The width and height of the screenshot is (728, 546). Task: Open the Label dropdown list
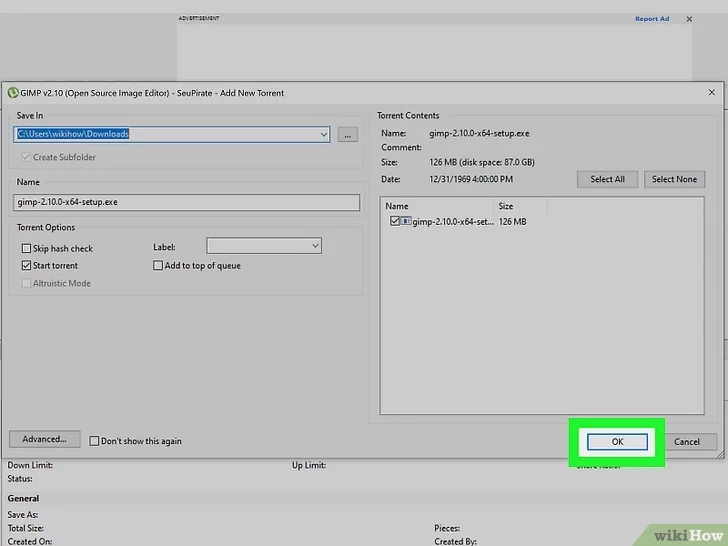click(x=315, y=246)
